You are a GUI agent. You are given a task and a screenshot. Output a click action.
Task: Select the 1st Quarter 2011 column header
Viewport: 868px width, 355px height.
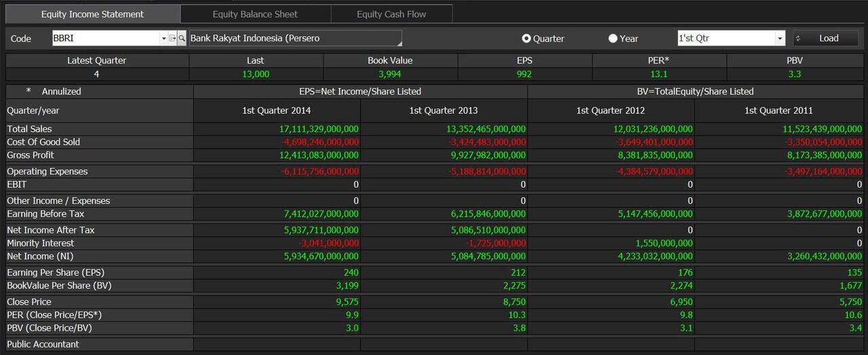[x=778, y=110]
